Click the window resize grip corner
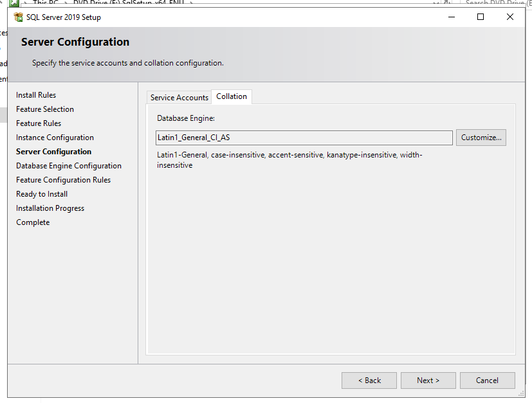The height and width of the screenshot is (403, 532). [522, 394]
